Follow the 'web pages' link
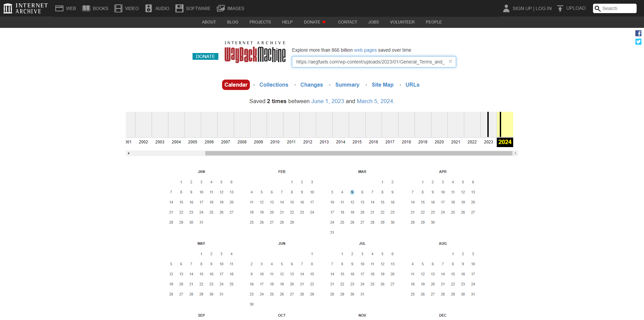644x320 pixels. 365,50
